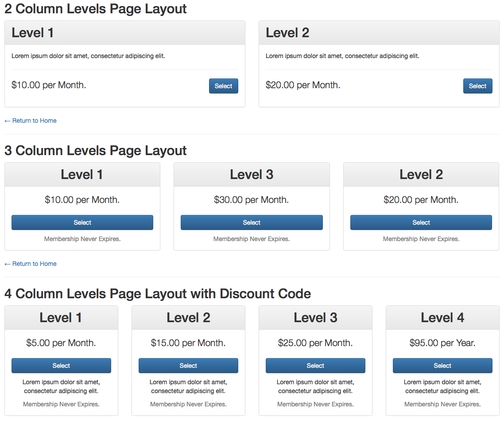Click 'Membership Never Expires.' in $25.00 card

coord(315,404)
